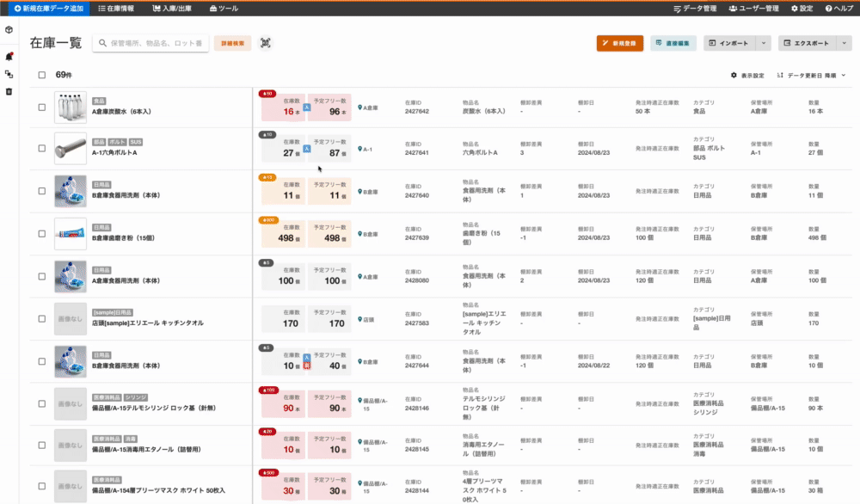Expand the エクスポート dropdown arrow

[845, 43]
